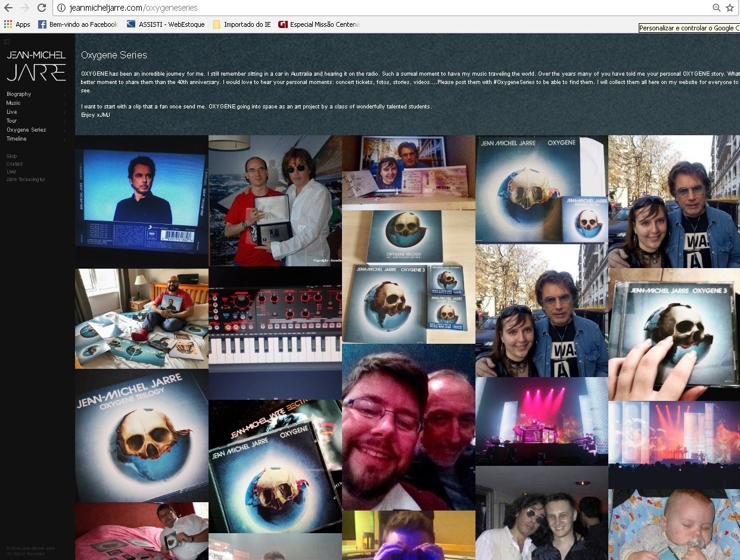Click the site information icon in the address bar
The width and height of the screenshot is (740, 560).
pyautogui.click(x=61, y=8)
